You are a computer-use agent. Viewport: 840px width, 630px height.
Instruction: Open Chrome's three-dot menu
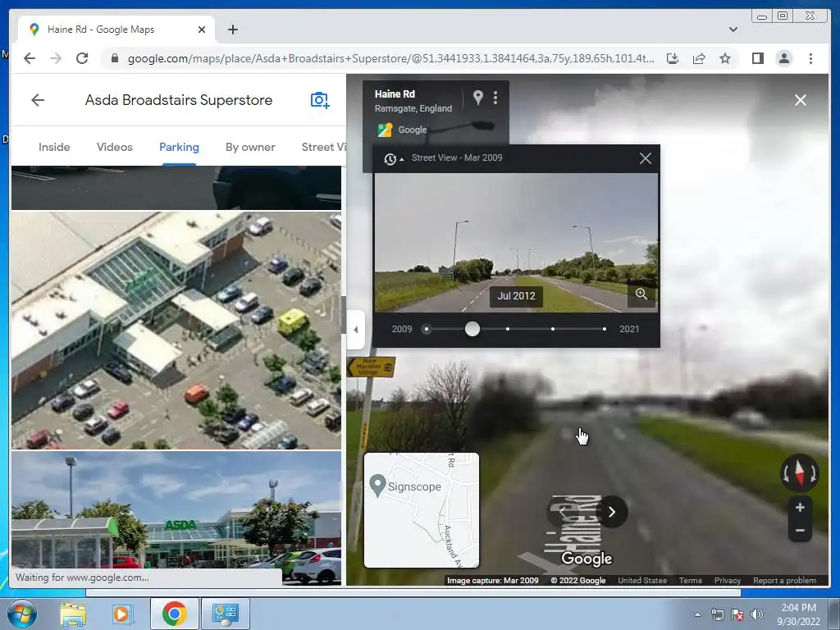810,58
